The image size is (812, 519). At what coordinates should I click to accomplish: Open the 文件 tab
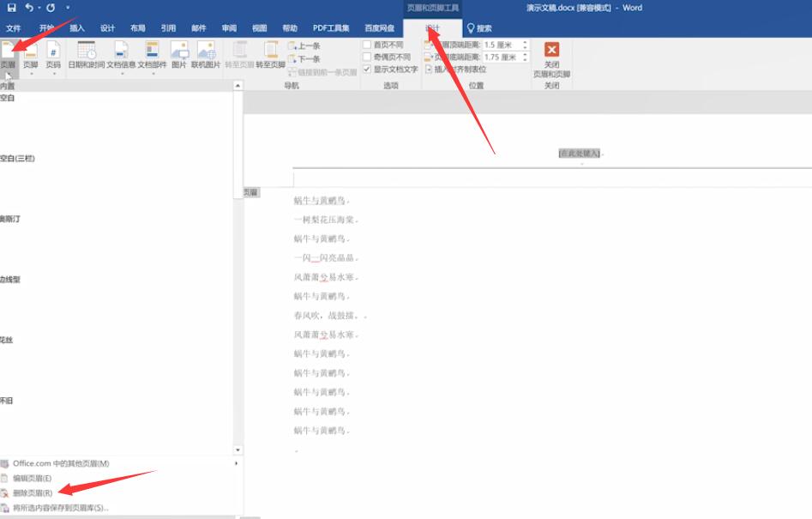pos(14,28)
